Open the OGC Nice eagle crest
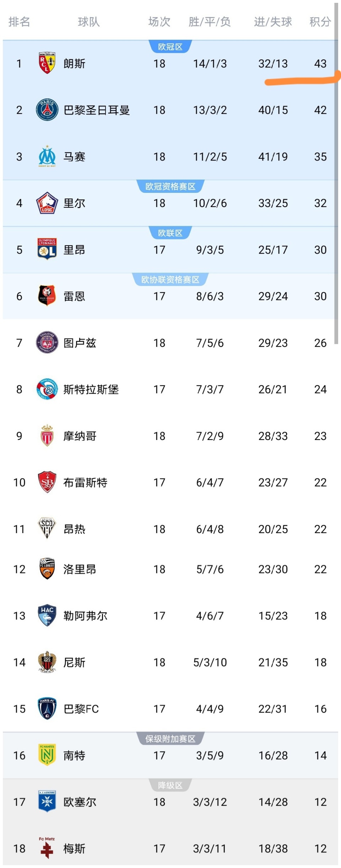 tap(47, 662)
